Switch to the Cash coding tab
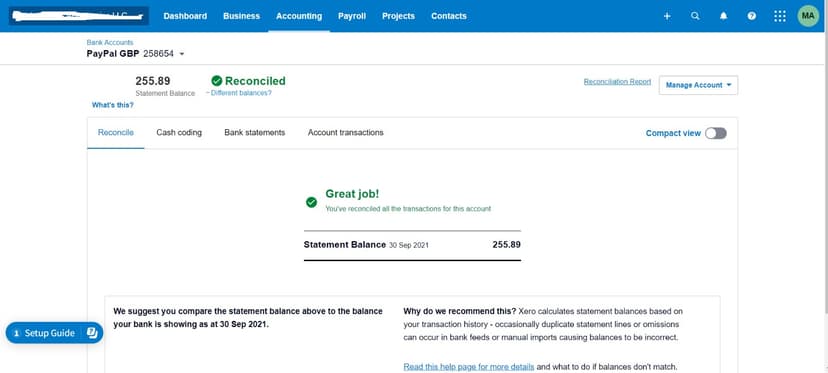This screenshot has height=373, width=828. pyautogui.click(x=179, y=133)
